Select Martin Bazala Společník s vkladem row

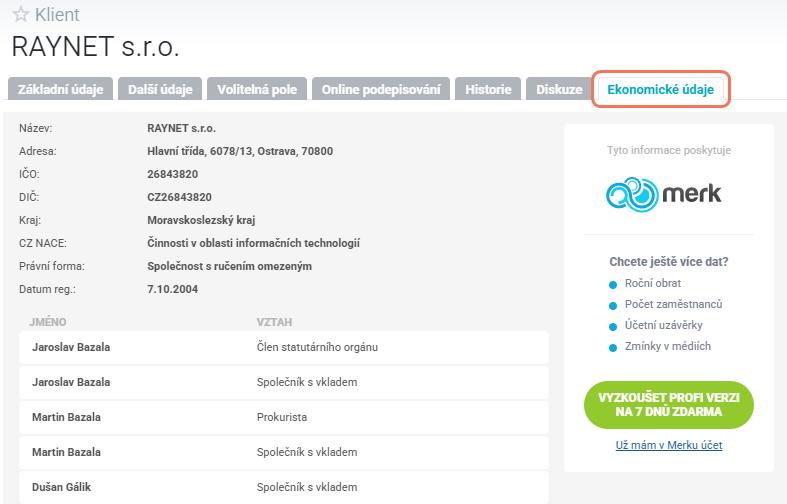284,452
